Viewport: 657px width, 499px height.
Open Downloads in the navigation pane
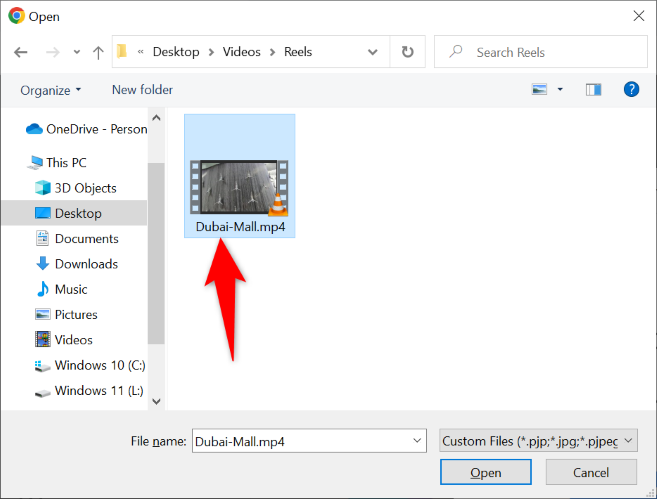[x=77, y=264]
